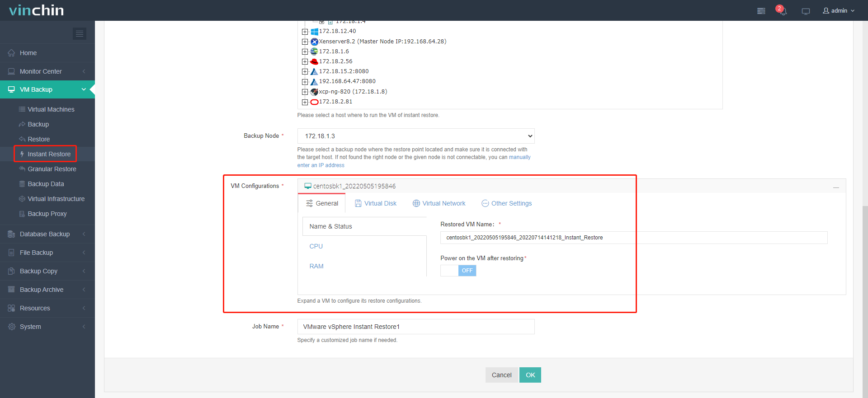Expand tree node 192.168.64.47:8080
The width and height of the screenshot is (868, 398).
(x=305, y=82)
